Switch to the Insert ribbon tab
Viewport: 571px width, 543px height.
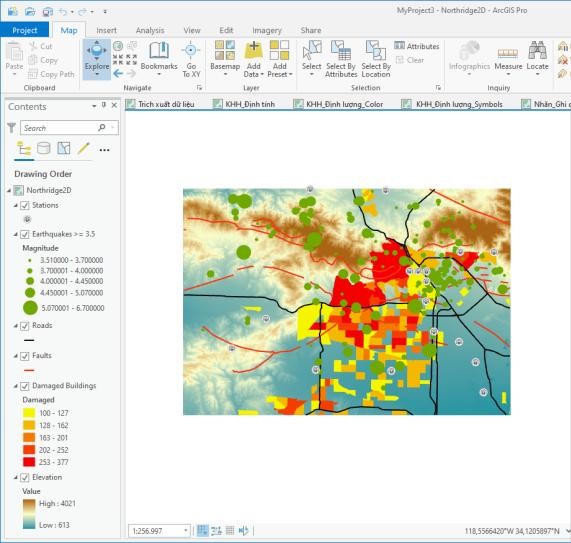tap(106, 30)
